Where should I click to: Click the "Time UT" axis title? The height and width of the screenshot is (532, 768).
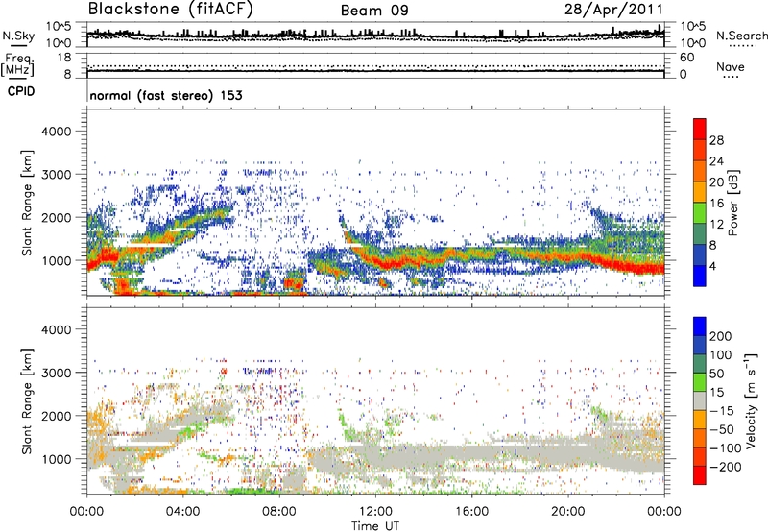click(x=375, y=525)
